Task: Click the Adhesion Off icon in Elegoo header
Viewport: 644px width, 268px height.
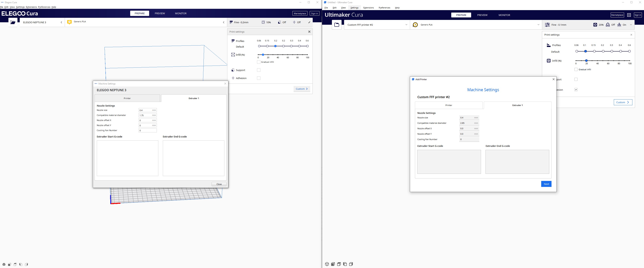Action: [x=294, y=22]
